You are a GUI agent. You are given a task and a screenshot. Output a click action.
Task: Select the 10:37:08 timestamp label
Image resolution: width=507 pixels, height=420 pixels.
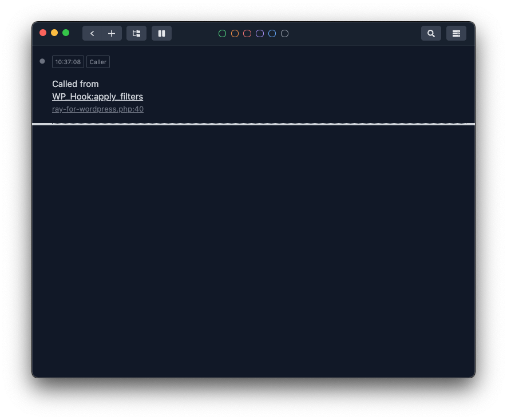68,62
